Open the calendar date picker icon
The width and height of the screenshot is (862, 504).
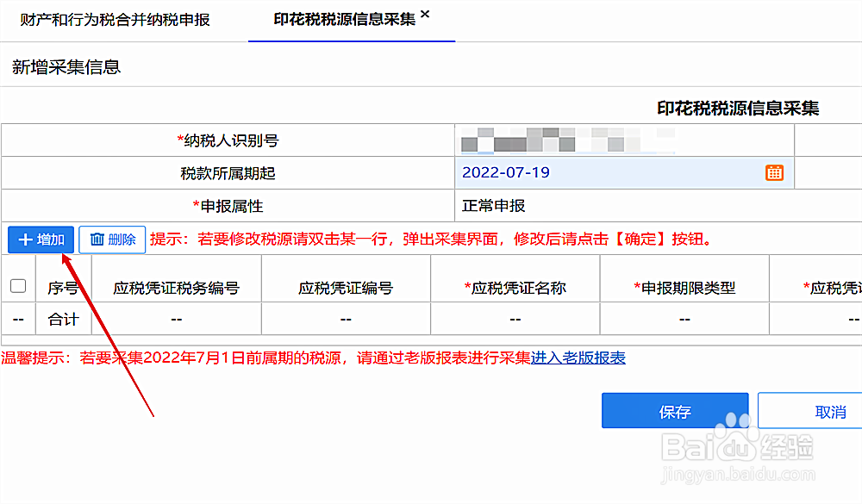774,172
